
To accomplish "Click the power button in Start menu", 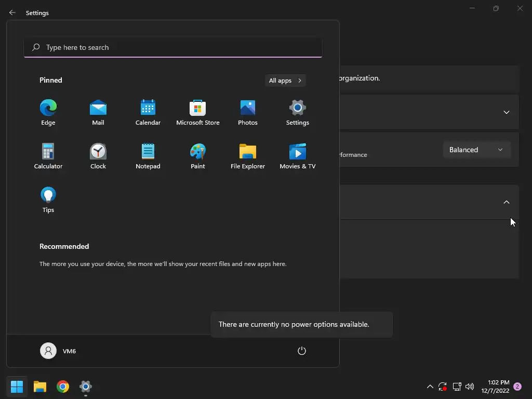I will (302, 351).
